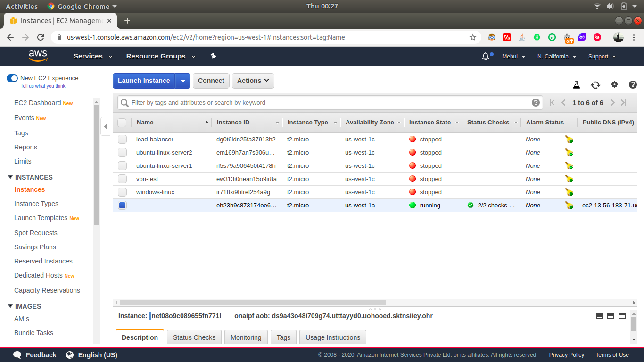This screenshot has height=362, width=644.
Task: Open table settings gear icon
Action: click(x=614, y=84)
